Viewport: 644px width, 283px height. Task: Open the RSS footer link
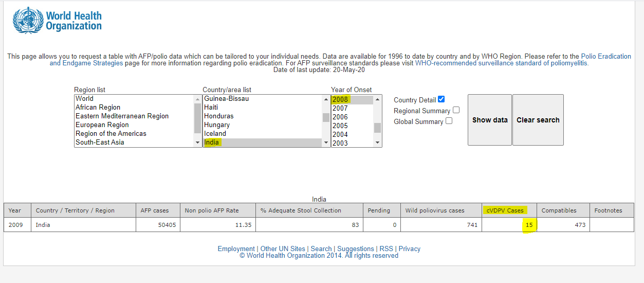386,249
